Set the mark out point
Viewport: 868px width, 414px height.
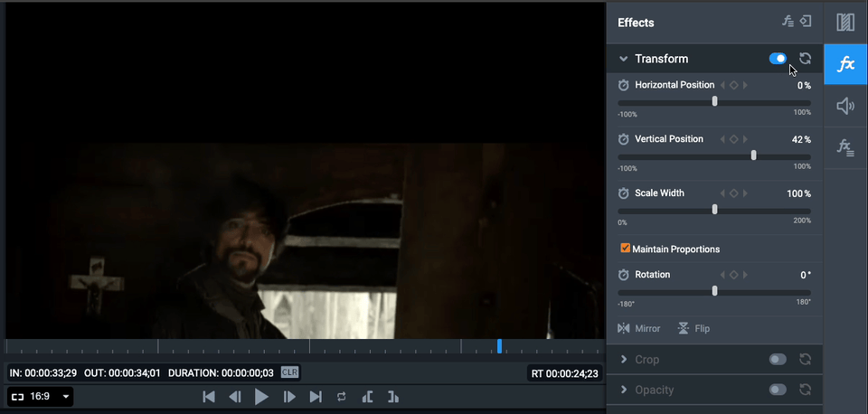393,397
